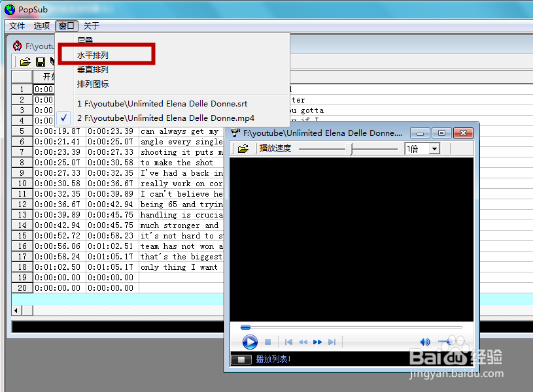Switch to the Unlimited Elena Delle Donne.srt window
Screen dimensions: 533x392
[162, 104]
